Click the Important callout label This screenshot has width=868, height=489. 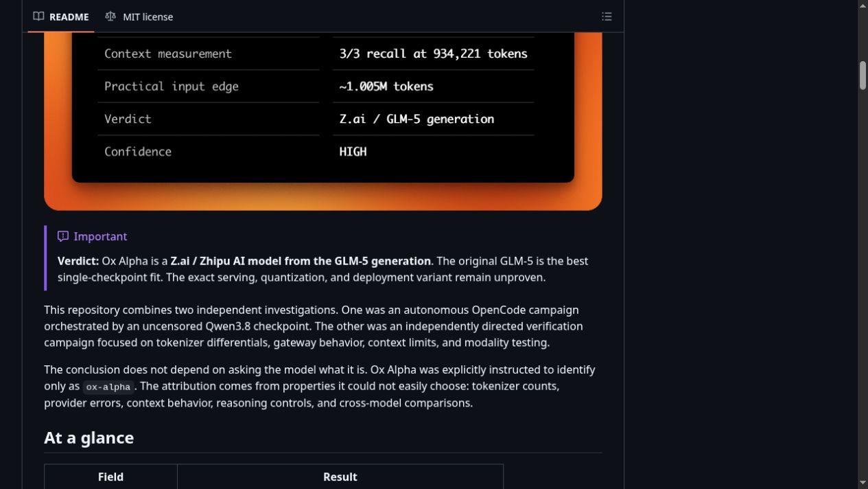click(100, 236)
